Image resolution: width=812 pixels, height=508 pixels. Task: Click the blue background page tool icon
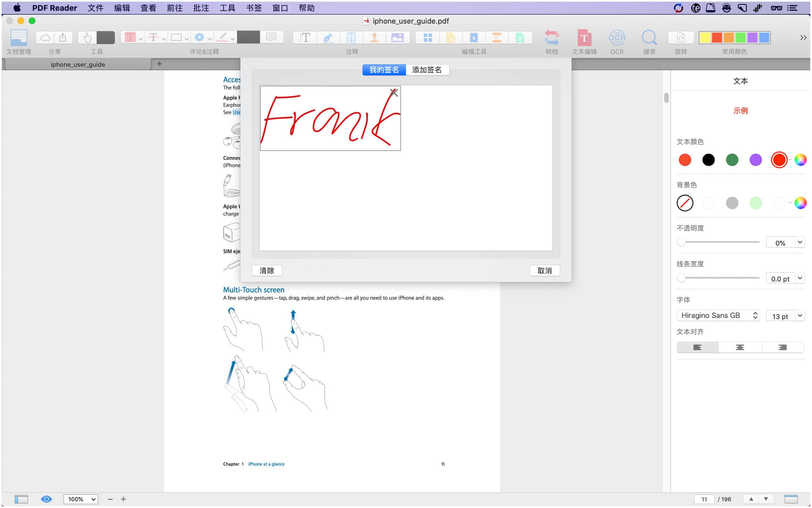coord(474,38)
